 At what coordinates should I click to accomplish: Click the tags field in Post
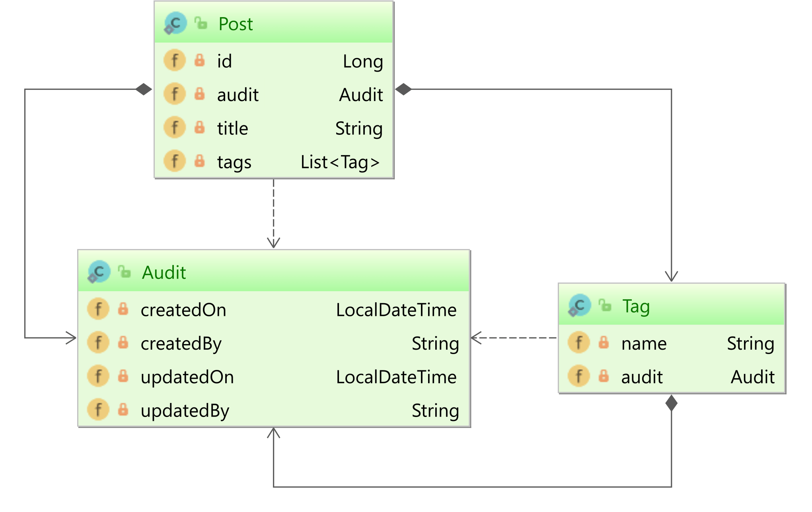pos(234,162)
